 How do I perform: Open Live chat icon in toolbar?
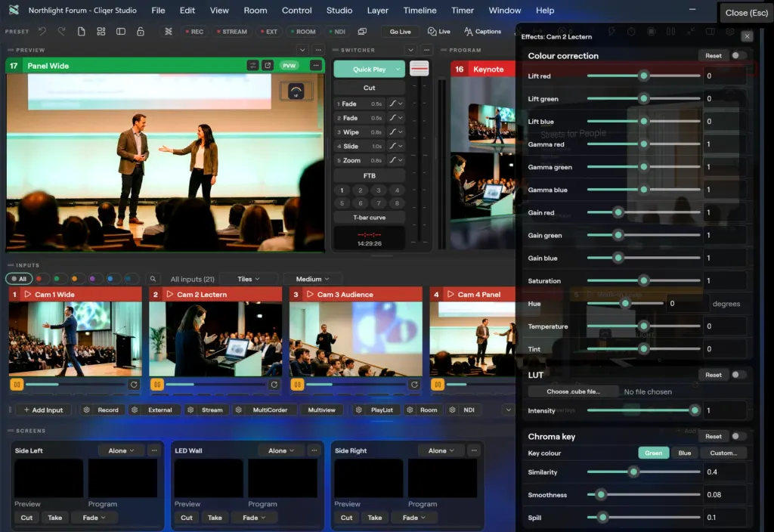click(439, 31)
